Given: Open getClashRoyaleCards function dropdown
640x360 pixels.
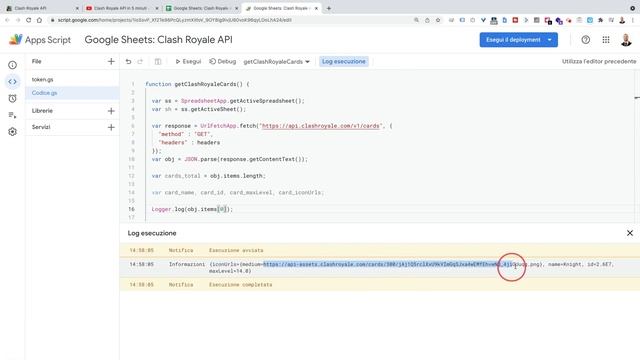Looking at the screenshot, I should [276, 62].
